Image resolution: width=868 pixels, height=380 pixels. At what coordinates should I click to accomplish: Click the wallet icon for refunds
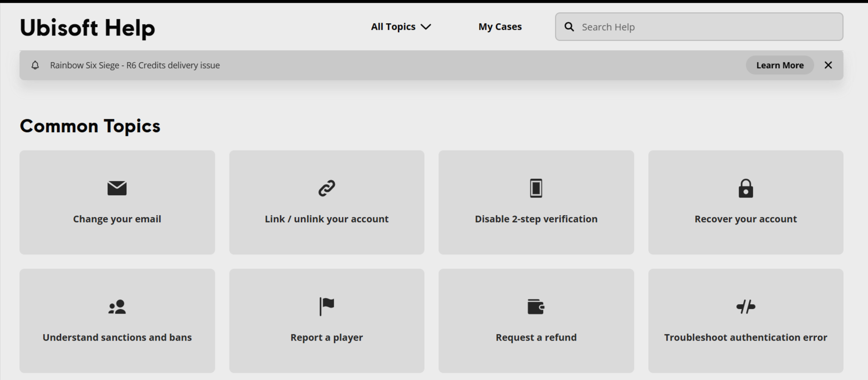coord(536,307)
